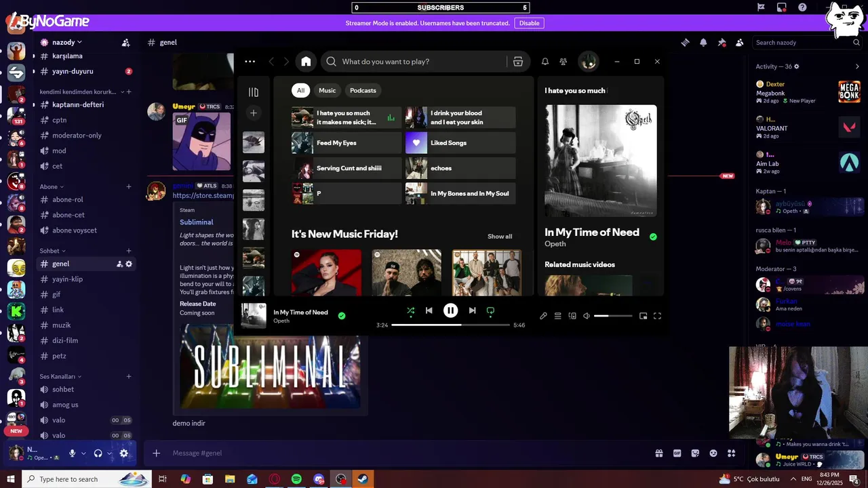The image size is (868, 488).
Task: Open Spotify from Windows taskbar
Action: tap(296, 479)
